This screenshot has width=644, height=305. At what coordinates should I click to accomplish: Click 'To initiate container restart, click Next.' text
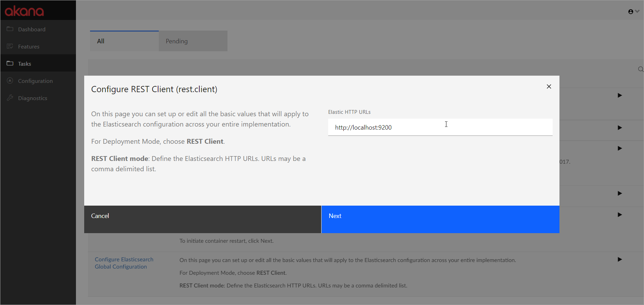[226, 241]
